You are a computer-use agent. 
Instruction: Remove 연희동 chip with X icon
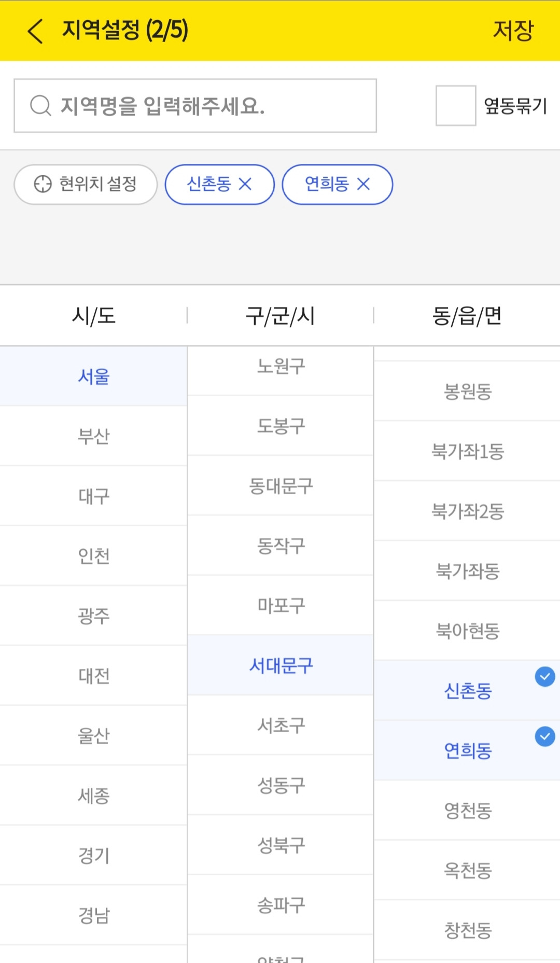(363, 184)
